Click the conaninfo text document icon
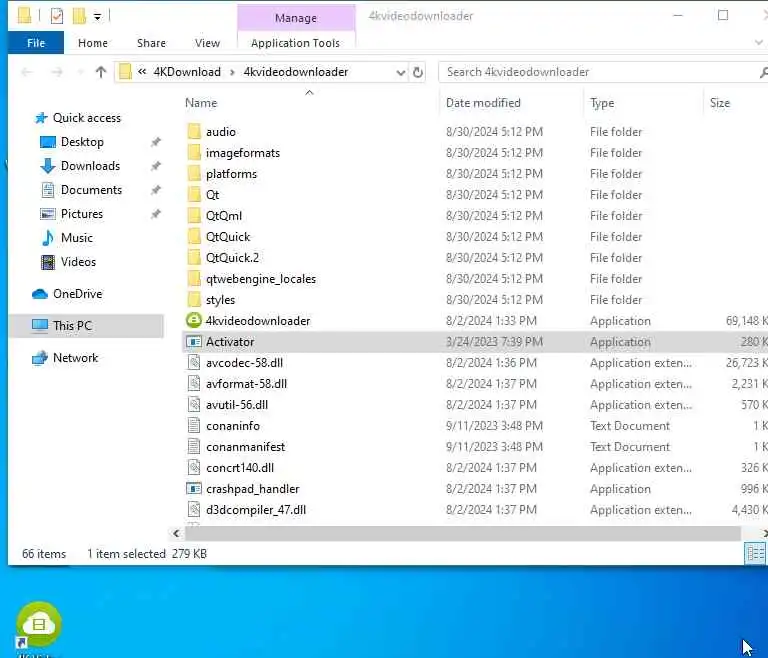768x658 pixels. pos(194,426)
